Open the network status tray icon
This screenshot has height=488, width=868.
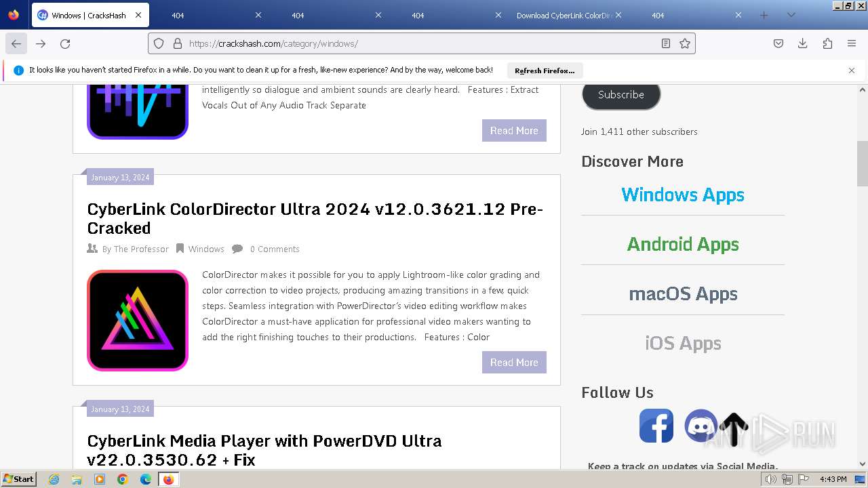[787, 479]
